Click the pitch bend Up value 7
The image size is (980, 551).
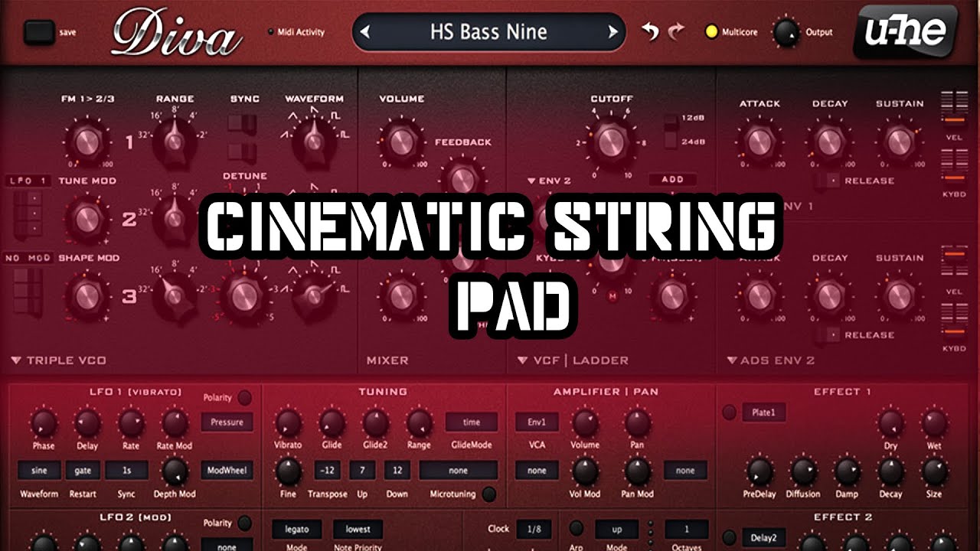tap(362, 470)
